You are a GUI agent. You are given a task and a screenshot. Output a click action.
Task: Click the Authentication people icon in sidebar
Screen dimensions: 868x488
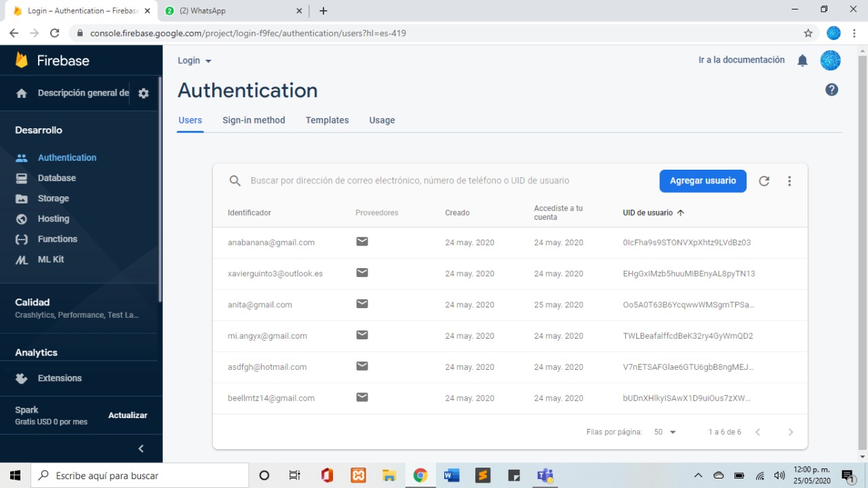[22, 157]
